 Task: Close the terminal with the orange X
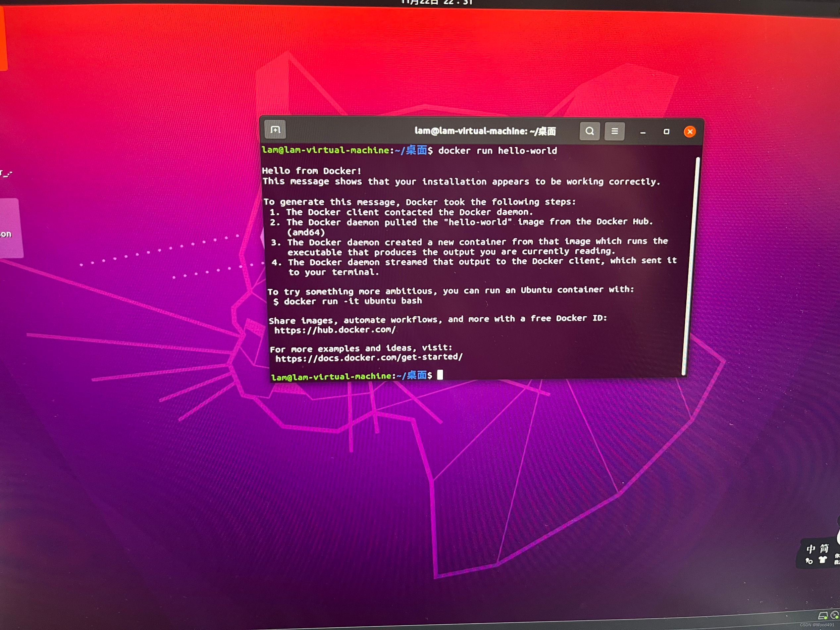690,131
